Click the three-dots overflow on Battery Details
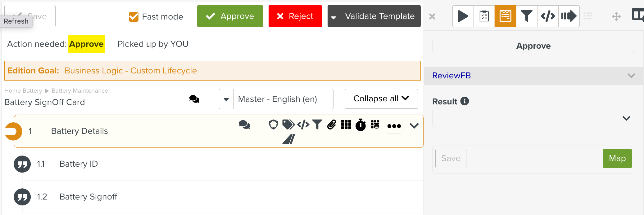This screenshot has height=215, width=644. coord(394,125)
